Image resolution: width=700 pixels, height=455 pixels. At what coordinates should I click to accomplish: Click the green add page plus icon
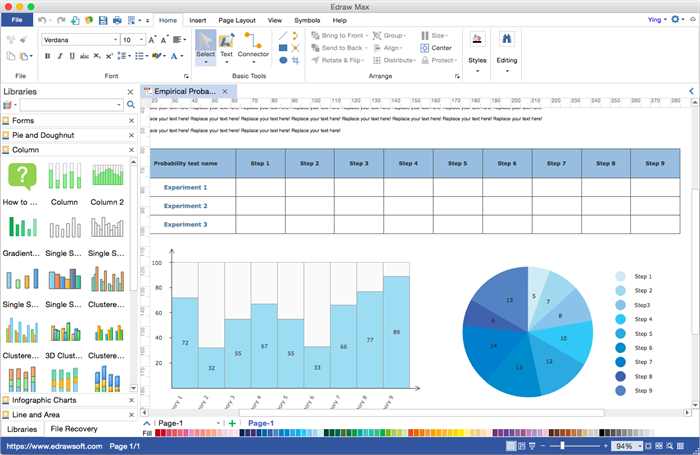[x=233, y=424]
